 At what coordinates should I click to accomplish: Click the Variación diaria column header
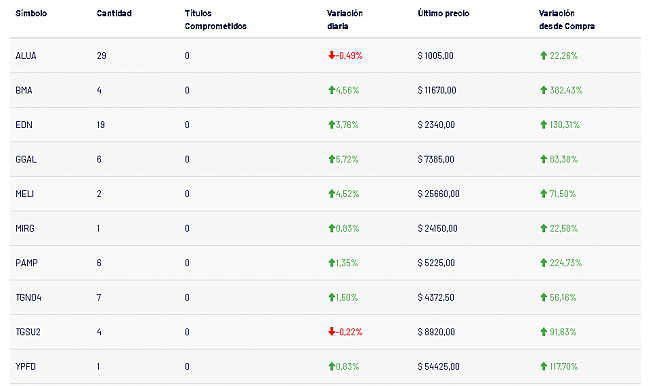pos(345,19)
